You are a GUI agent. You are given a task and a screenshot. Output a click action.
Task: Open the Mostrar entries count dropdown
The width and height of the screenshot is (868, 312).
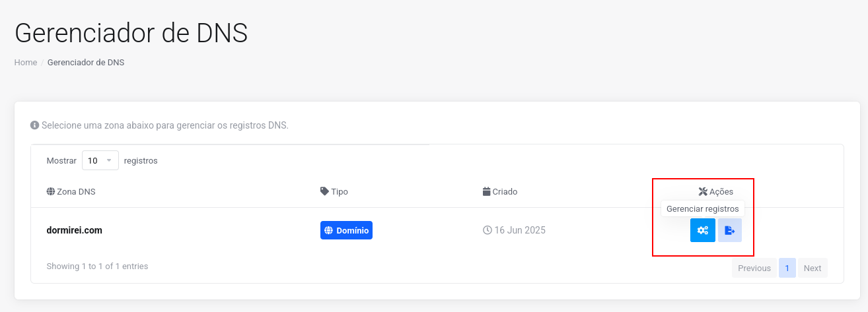[100, 160]
